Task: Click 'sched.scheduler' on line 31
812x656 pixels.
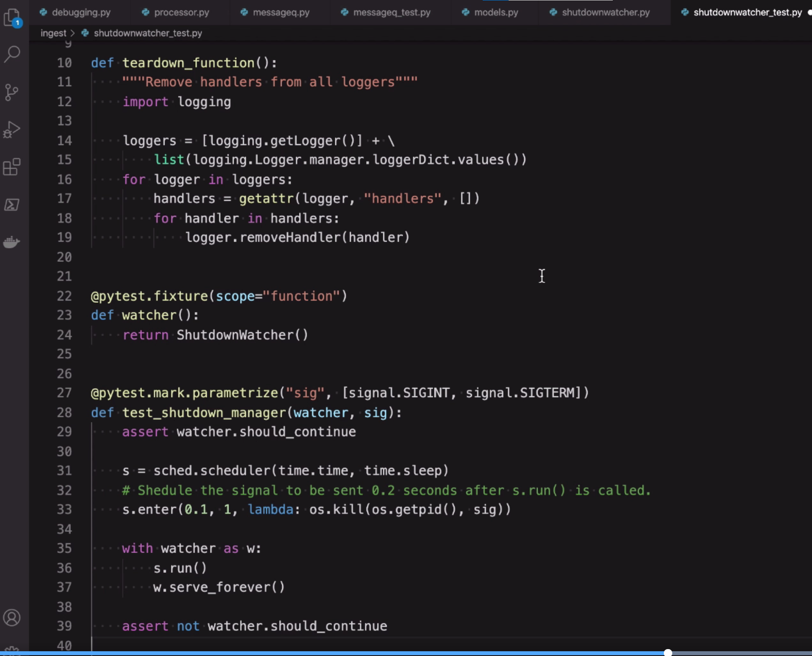Action: click(x=212, y=471)
